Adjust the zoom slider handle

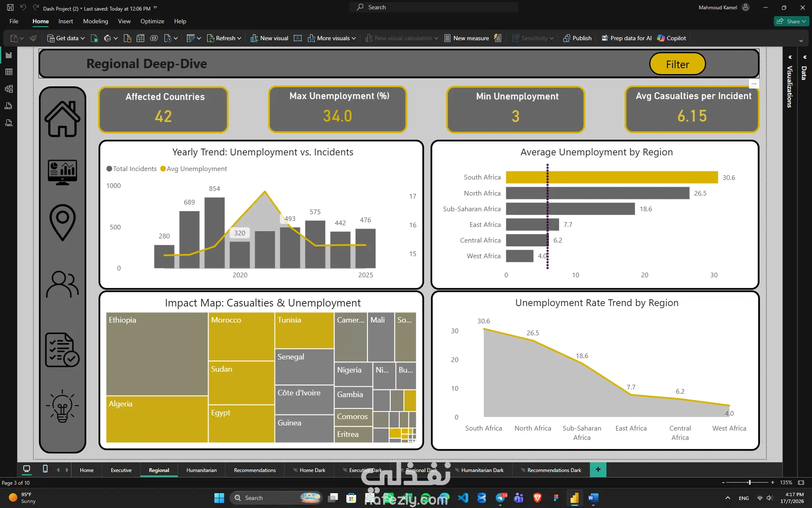tap(749, 483)
